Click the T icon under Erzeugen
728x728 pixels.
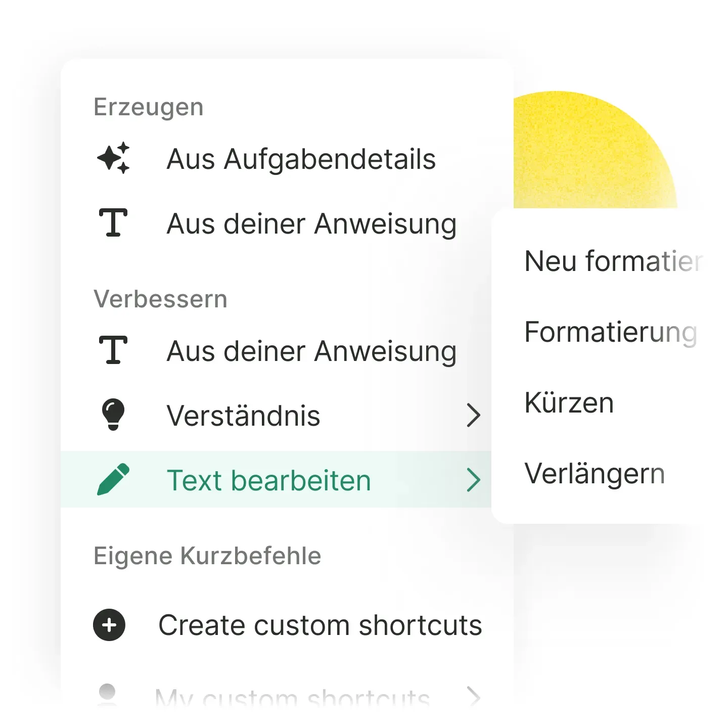coord(113,222)
